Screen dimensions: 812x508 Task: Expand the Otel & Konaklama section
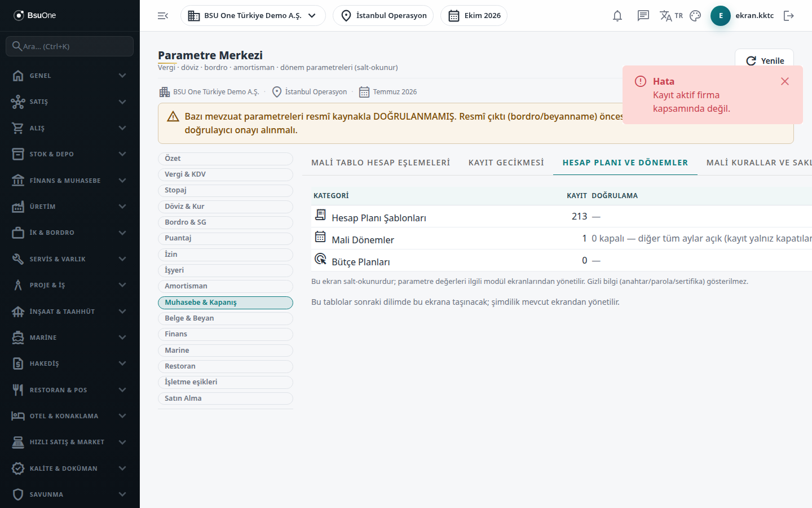[70, 416]
